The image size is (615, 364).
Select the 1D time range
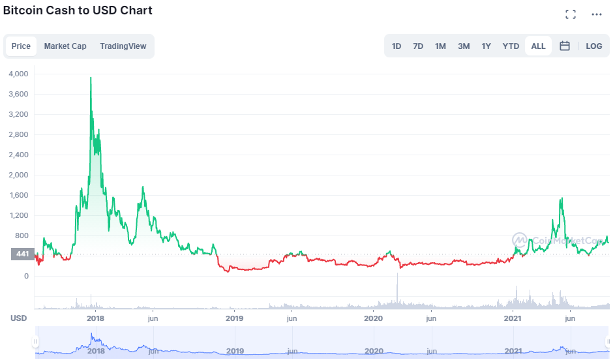pyautogui.click(x=397, y=46)
